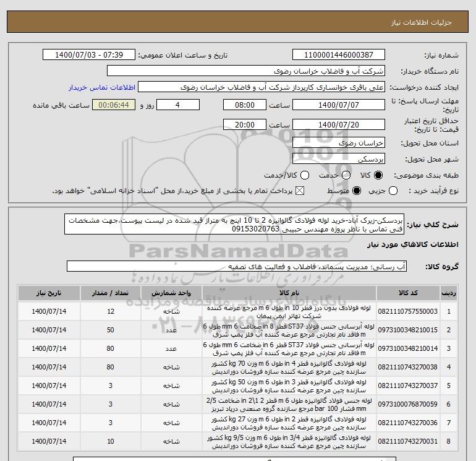Click quantity 10 in row 8
The image size is (476, 461).
(x=111, y=441)
